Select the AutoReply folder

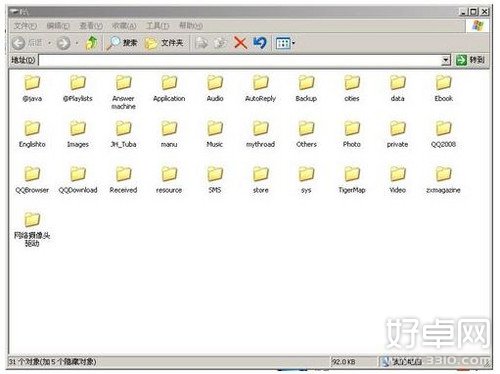coord(260,88)
